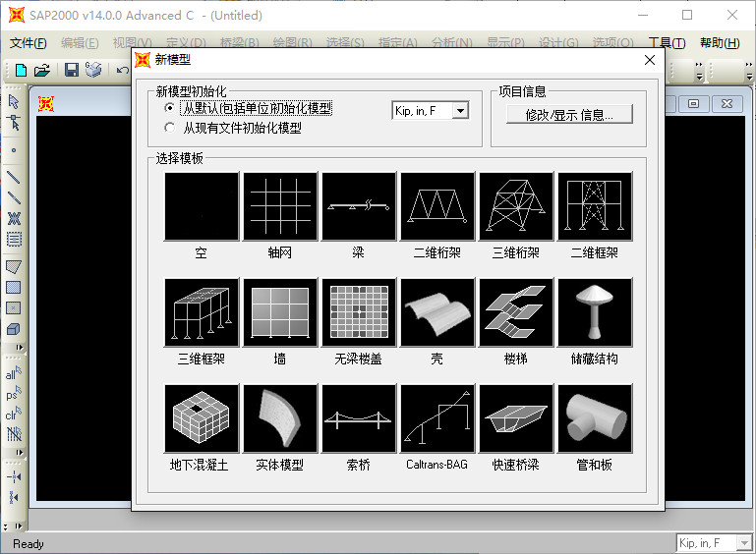Click the Ready status bar text
The image size is (756, 554).
[x=28, y=544]
